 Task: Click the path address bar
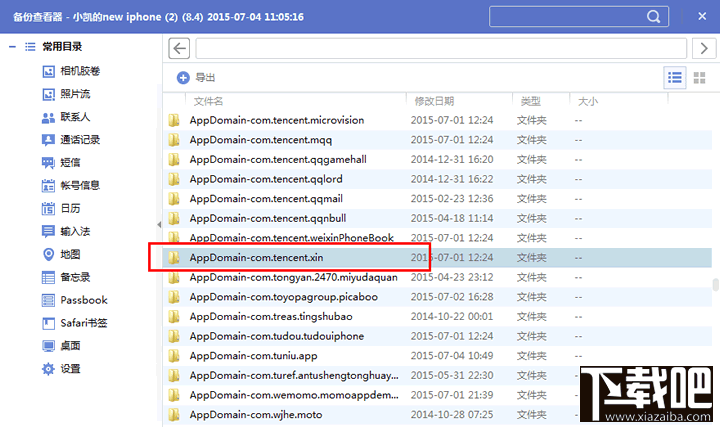coord(441,48)
